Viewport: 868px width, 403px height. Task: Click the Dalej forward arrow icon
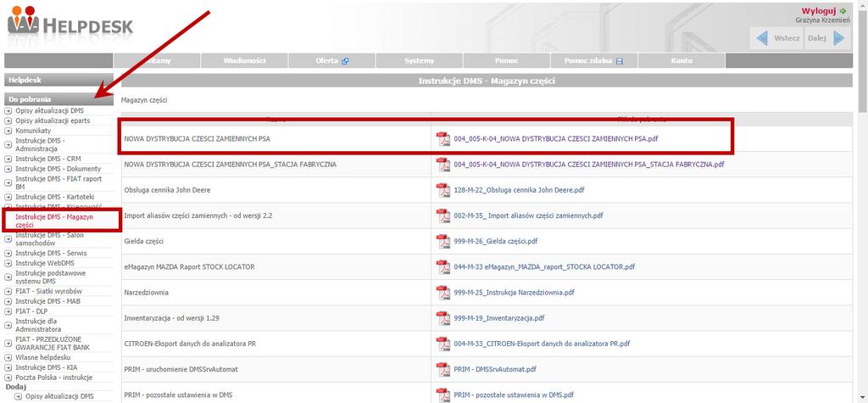coord(839,38)
